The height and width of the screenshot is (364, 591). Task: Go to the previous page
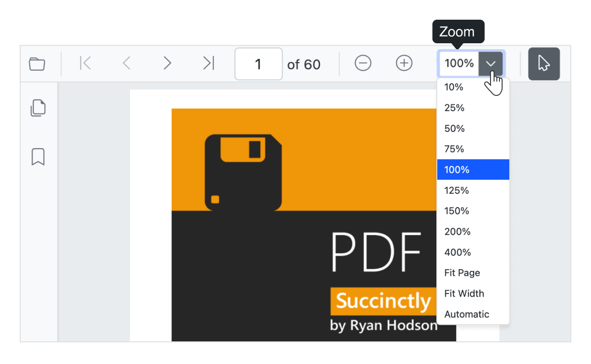point(127,63)
